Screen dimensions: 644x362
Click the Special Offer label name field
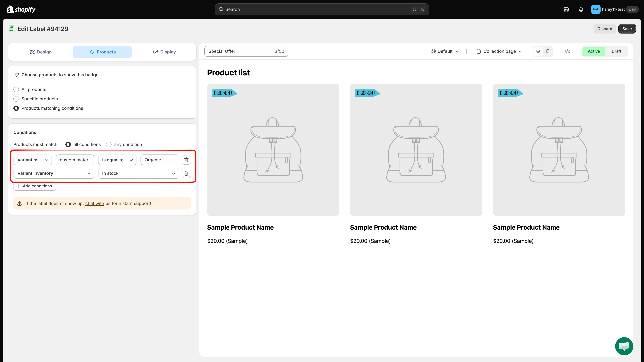[246, 51]
